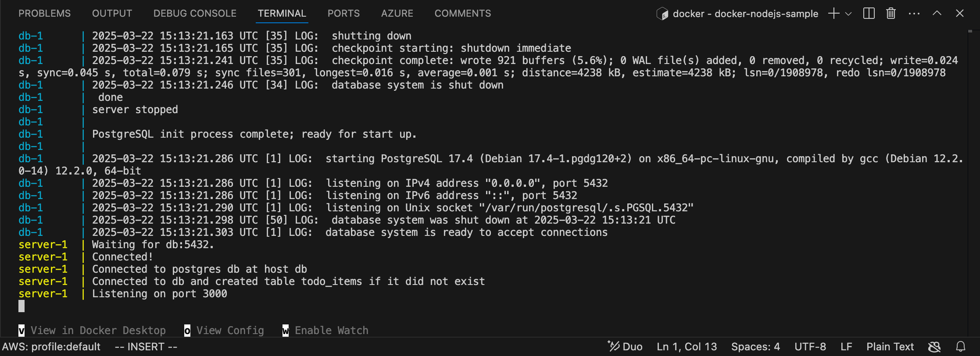Kill terminal using the trash icon
This screenshot has height=356, width=980.
[x=891, y=14]
